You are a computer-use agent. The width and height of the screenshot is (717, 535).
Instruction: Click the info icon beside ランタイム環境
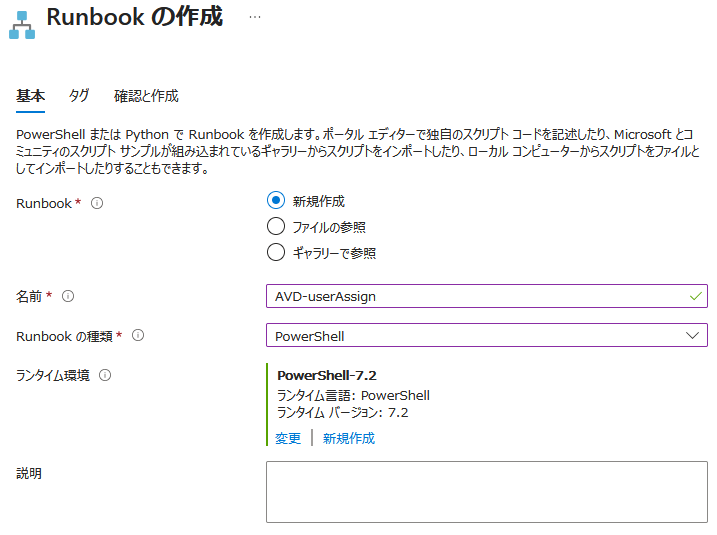[105, 375]
